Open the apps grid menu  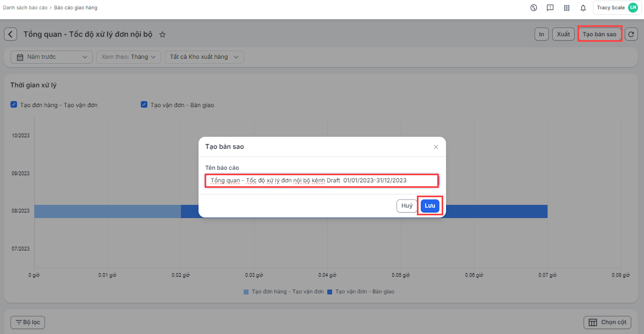point(566,8)
